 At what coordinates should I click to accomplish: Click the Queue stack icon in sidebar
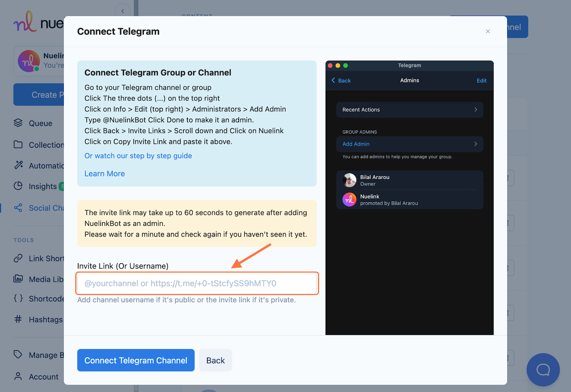coord(18,123)
